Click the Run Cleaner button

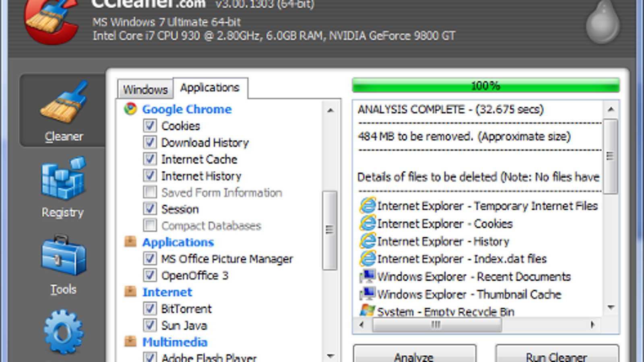click(557, 354)
